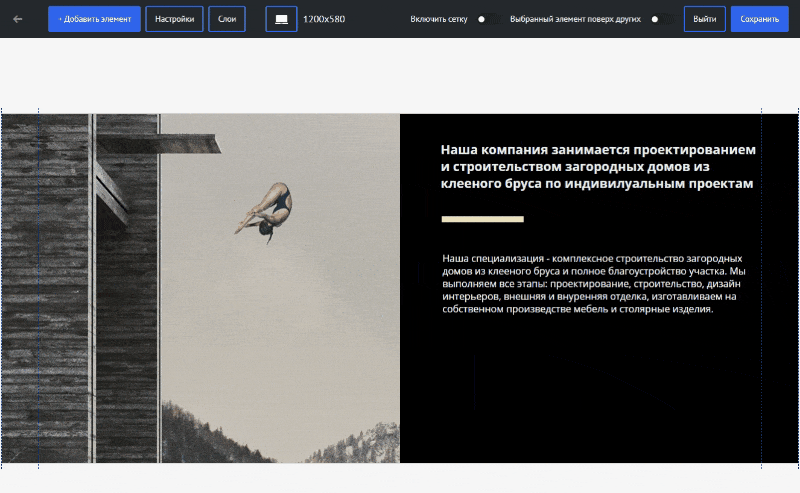Click the empty black background below the paragraph
The image size is (800, 493).
[590, 400]
